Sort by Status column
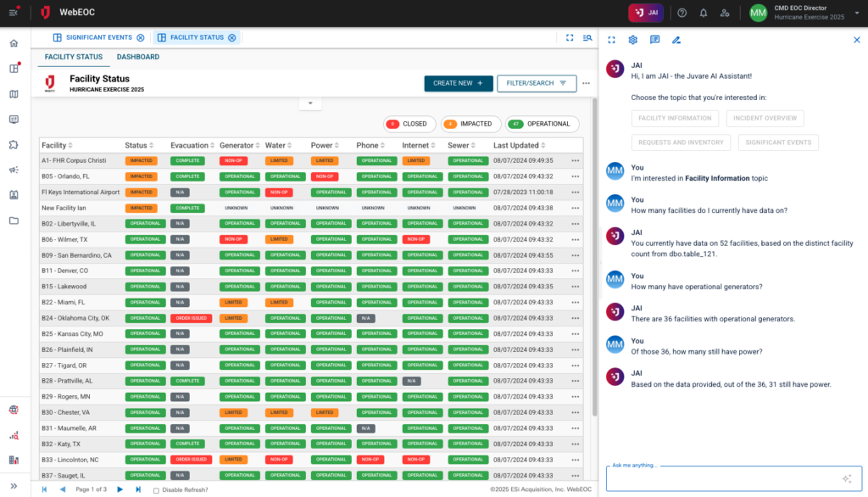868x497 pixels. click(139, 145)
